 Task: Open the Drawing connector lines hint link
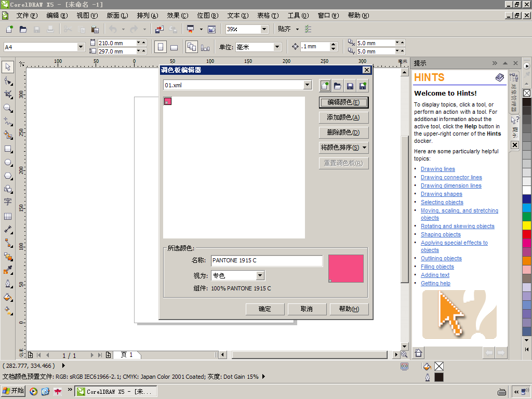click(x=451, y=177)
